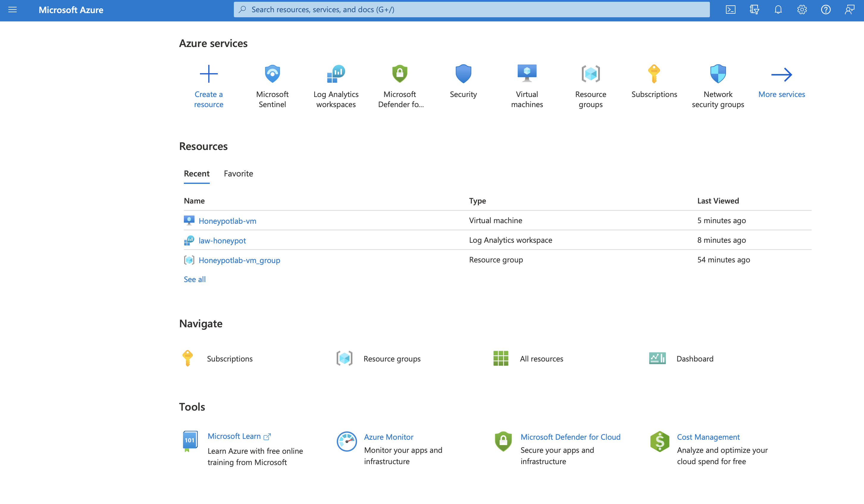Open the Azure Monitor link

point(389,437)
